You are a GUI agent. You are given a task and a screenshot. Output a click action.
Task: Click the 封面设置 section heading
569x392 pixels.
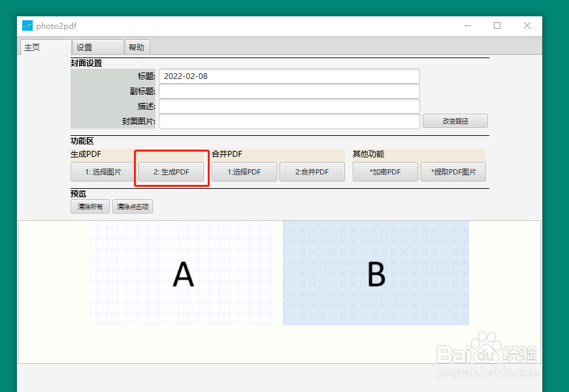click(x=86, y=63)
